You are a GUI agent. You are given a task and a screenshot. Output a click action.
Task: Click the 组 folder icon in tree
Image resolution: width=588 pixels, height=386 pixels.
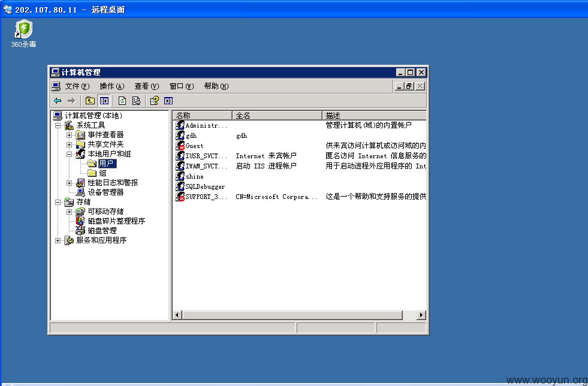coord(92,173)
